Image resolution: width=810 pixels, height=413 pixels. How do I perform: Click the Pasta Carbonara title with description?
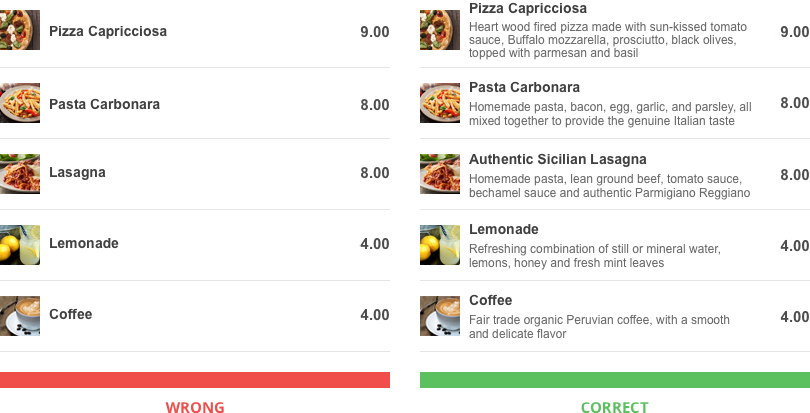pos(524,87)
